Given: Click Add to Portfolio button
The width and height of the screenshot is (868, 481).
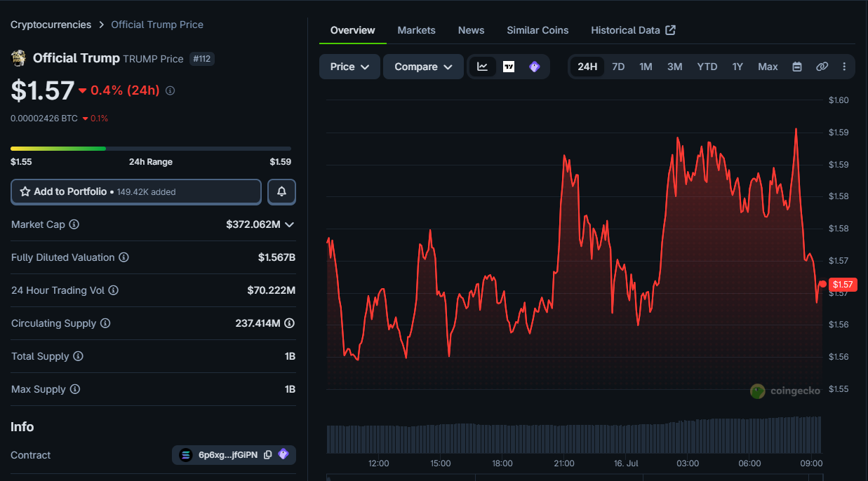Looking at the screenshot, I should [136, 191].
